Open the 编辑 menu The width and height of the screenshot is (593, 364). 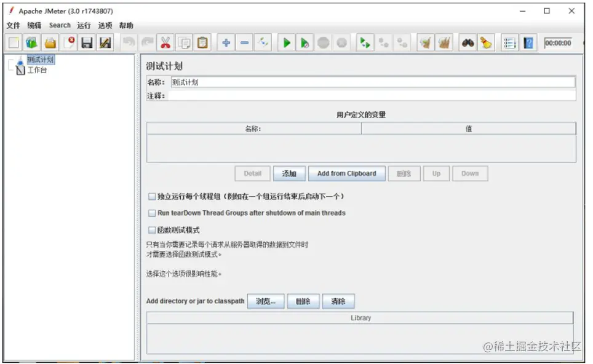[34, 25]
